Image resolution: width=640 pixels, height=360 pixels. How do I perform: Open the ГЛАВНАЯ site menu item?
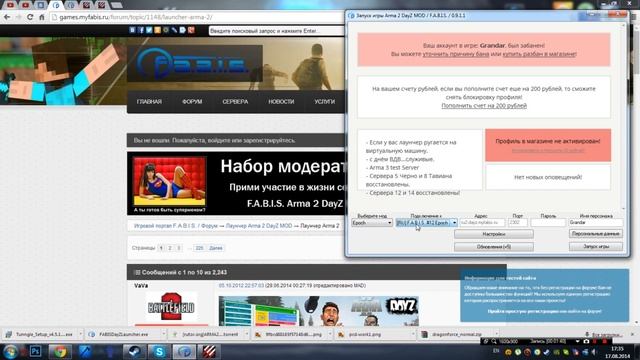(x=149, y=102)
